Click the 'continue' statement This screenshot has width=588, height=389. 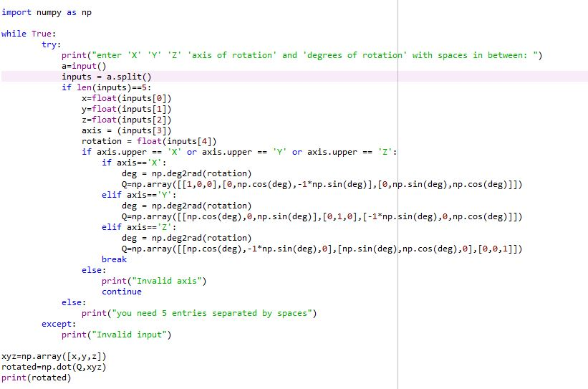[x=122, y=292]
